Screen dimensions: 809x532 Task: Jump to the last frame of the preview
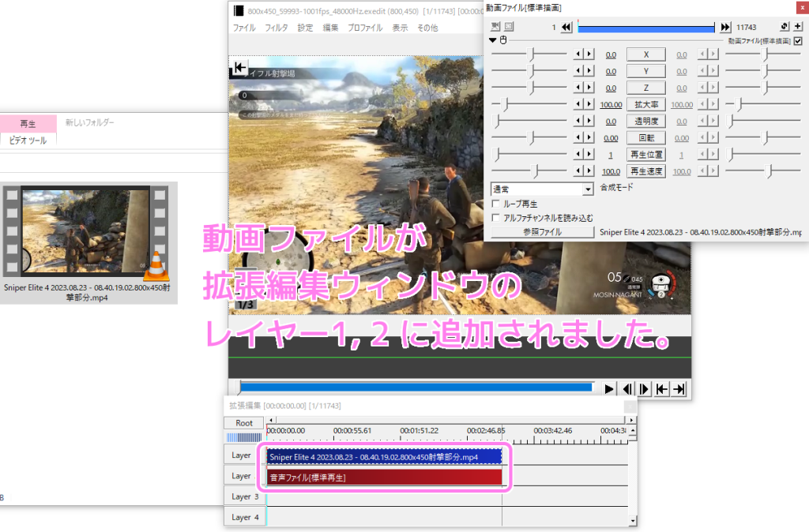point(679,389)
